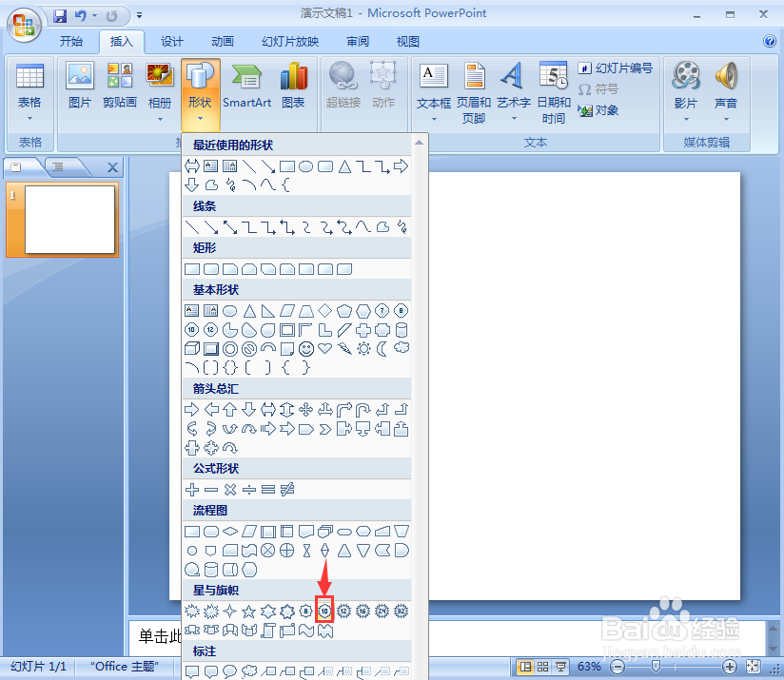Open the 动画 (Animations) tab

point(223,42)
